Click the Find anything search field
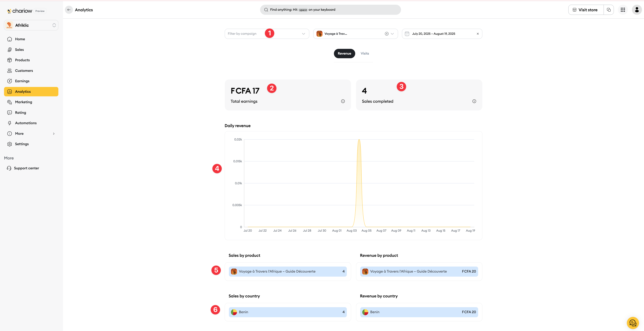Viewport: 644px width, 331px height. [330, 10]
